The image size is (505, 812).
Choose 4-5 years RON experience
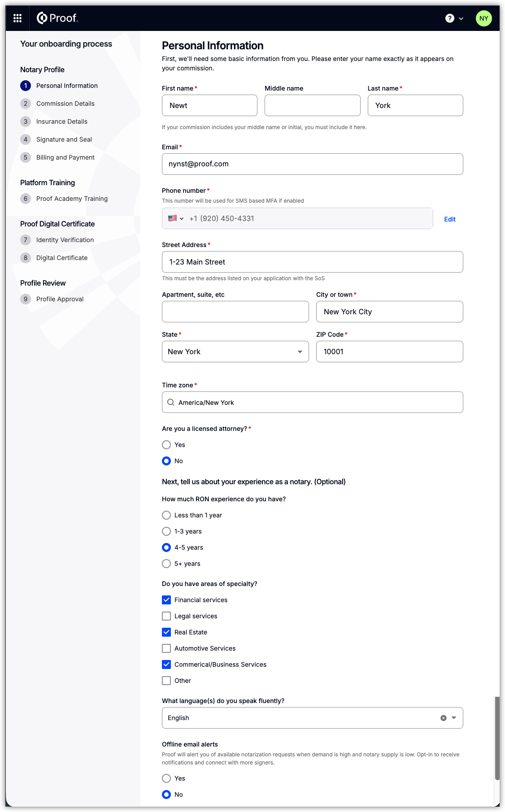point(166,547)
